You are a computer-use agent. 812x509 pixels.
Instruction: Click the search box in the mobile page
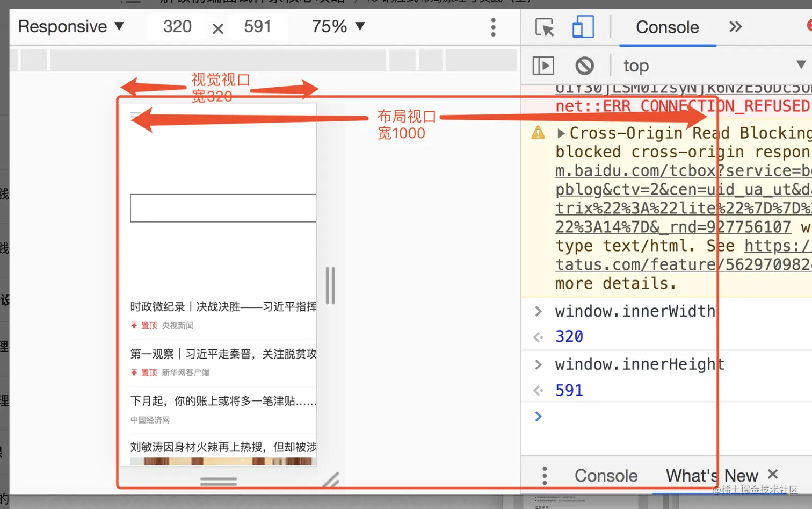coord(223,208)
